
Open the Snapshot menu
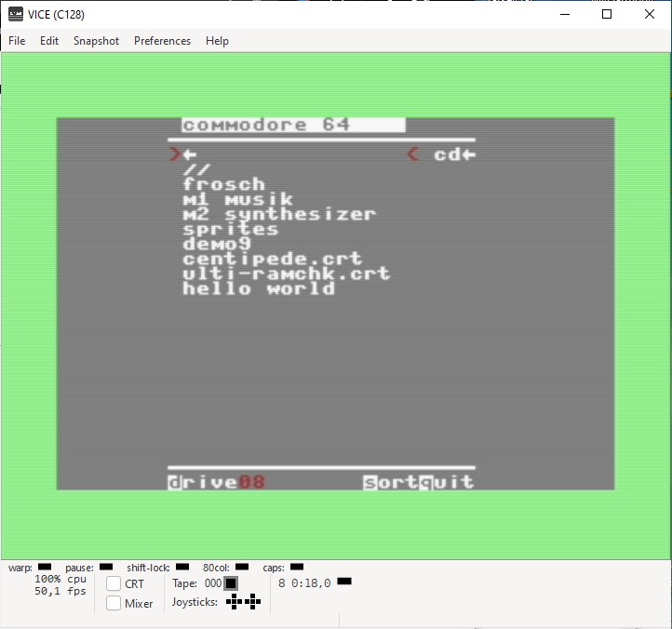pos(96,41)
